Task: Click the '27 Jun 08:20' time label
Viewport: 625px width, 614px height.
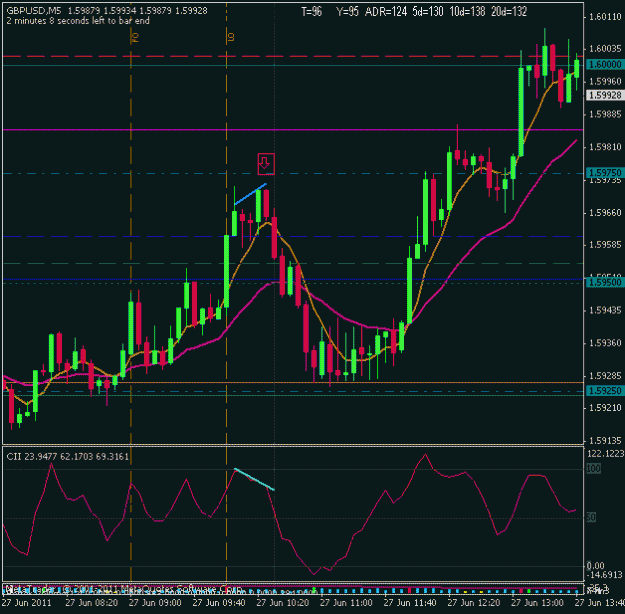Action: tap(92, 602)
